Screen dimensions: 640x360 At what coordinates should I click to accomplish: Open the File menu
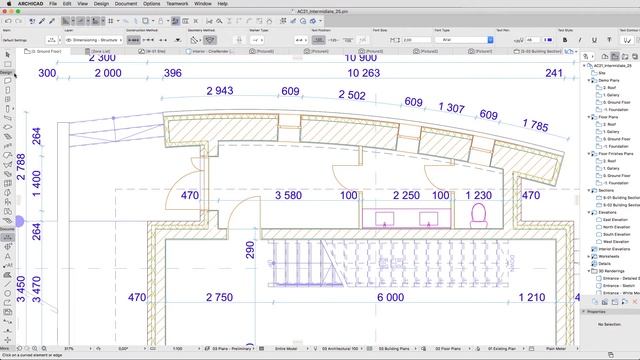click(53, 4)
